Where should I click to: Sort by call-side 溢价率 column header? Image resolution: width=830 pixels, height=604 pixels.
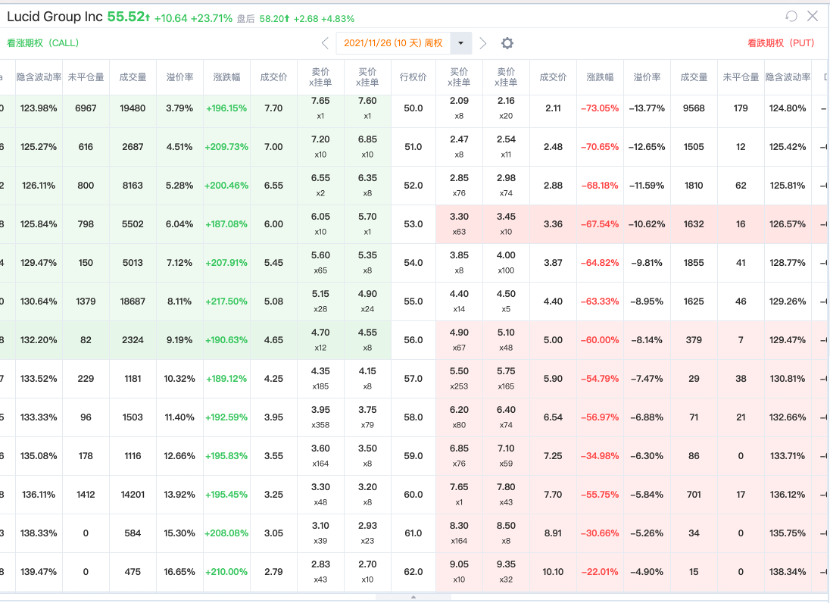[x=180, y=77]
